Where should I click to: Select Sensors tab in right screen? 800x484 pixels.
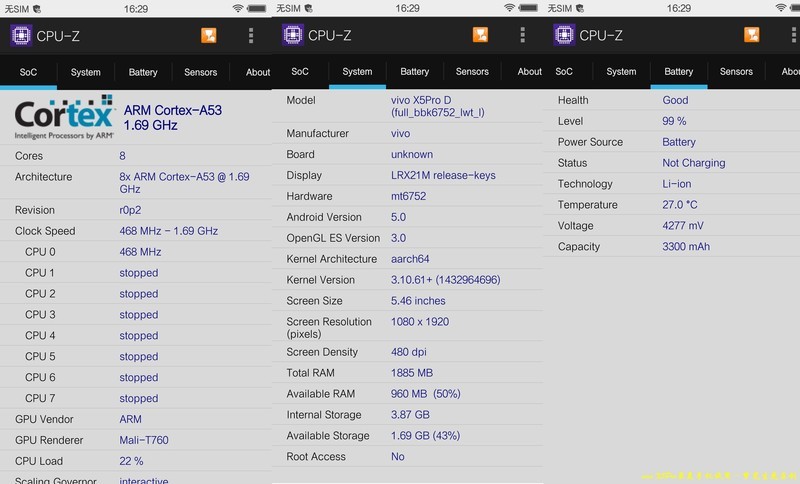(736, 71)
